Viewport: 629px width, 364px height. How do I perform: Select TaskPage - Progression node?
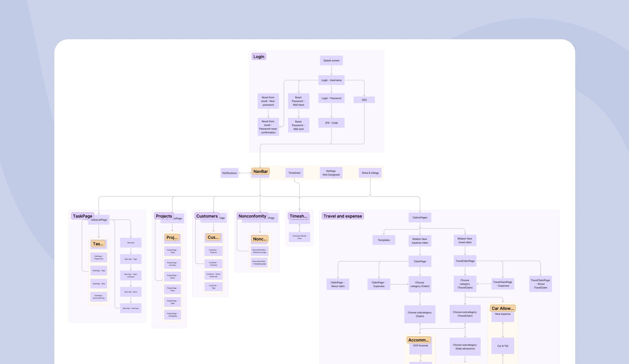(x=99, y=257)
